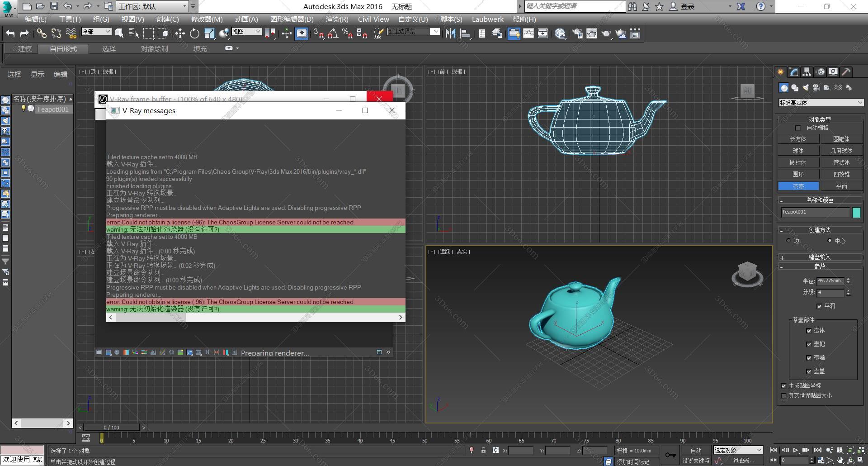Open the Curve Editor icon
Image resolution: width=868 pixels, height=466 pixels.
tap(528, 33)
